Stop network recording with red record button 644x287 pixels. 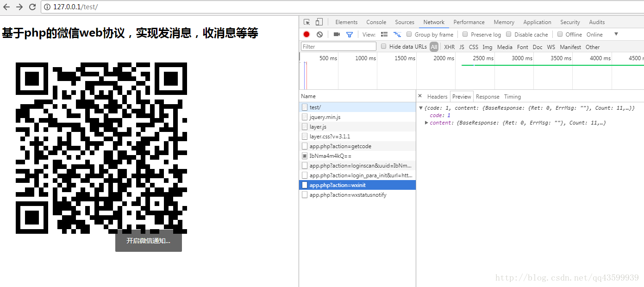coord(306,34)
